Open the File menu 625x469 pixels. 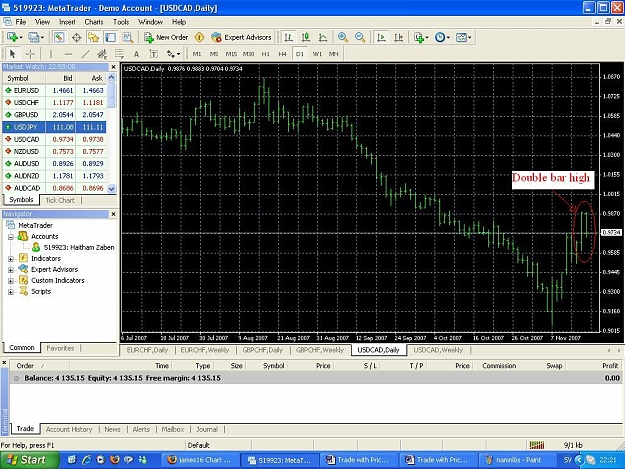(20, 22)
